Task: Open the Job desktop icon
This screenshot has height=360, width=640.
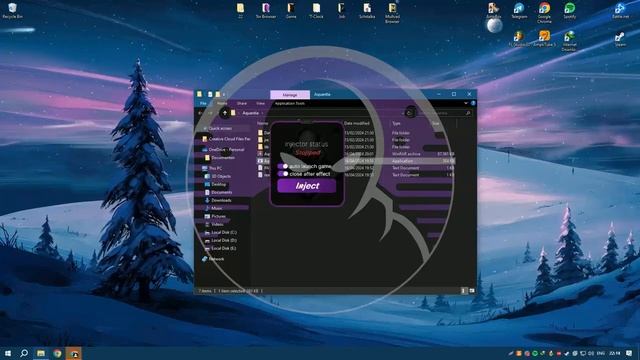Action: pos(342,11)
